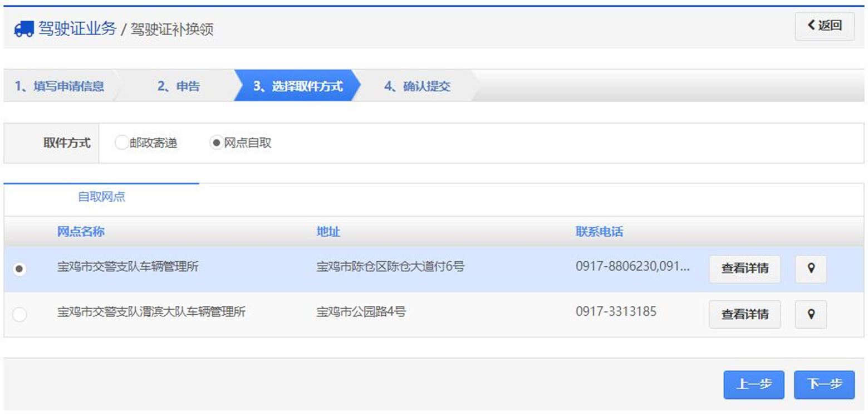The height and width of the screenshot is (415, 868).
Task: View details for 宝鸡市公园路4号 outlet
Action: pos(744,314)
